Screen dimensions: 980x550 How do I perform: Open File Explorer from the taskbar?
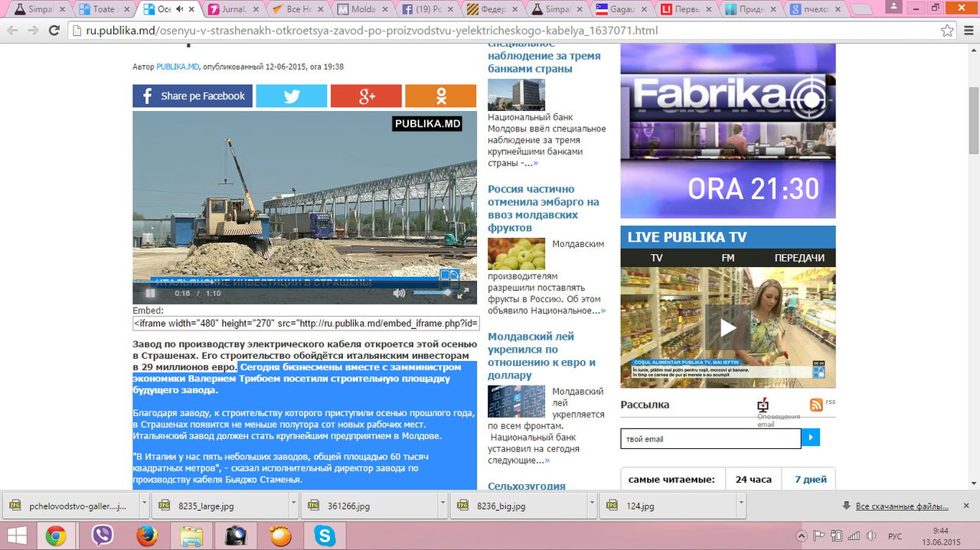click(x=191, y=535)
